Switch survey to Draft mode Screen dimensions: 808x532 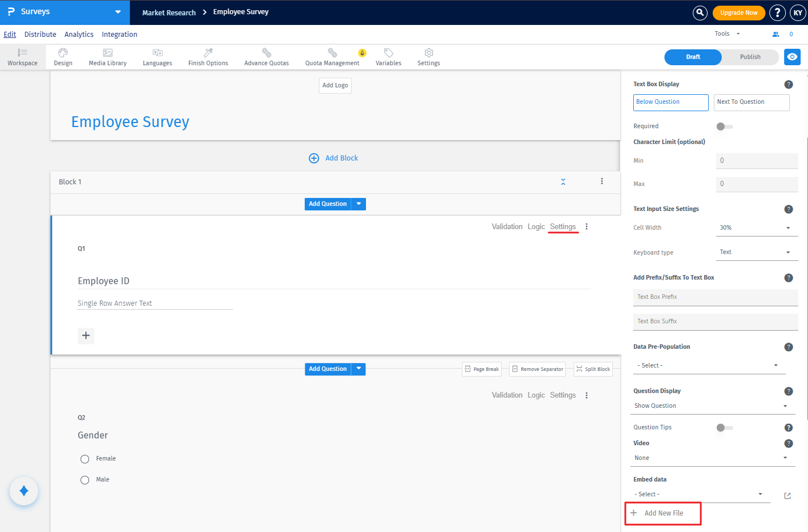pyautogui.click(x=693, y=57)
